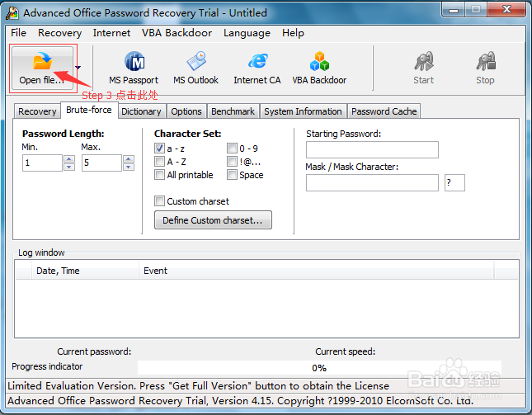Click the application icon in title bar
This screenshot has width=532, height=415.
[12, 13]
